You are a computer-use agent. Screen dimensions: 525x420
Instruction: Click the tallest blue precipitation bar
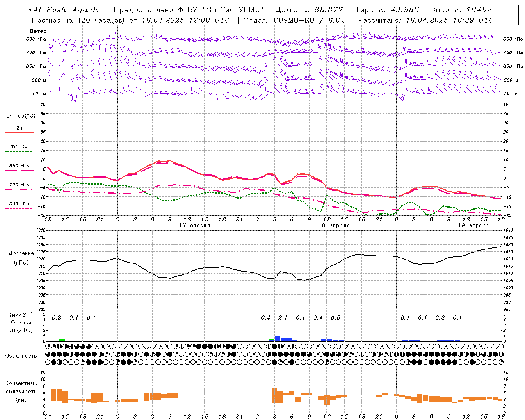tap(277, 338)
